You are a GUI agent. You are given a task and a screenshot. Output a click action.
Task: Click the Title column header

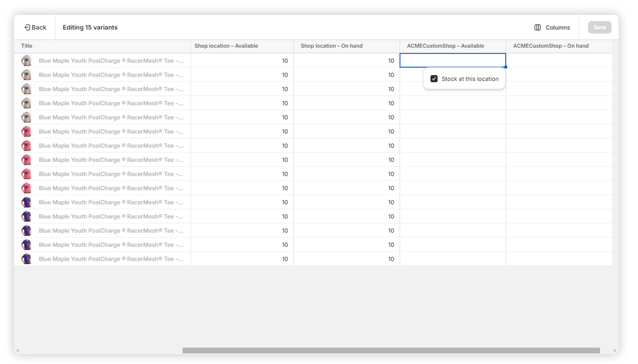(x=27, y=46)
